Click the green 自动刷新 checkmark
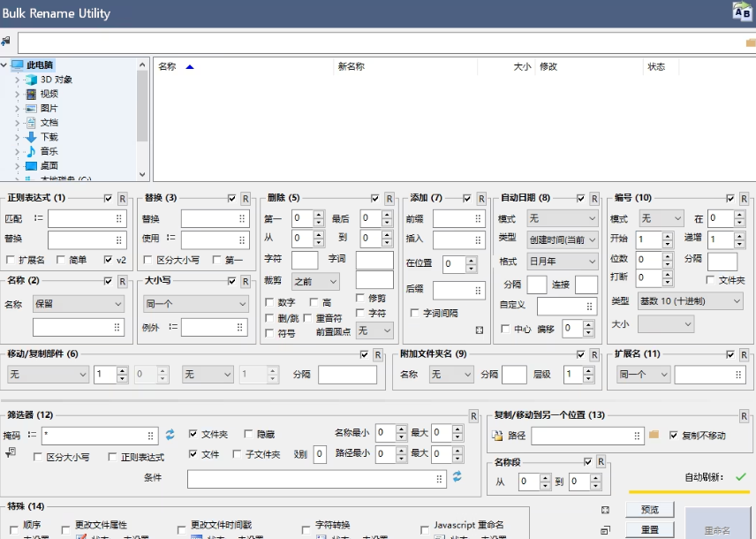 click(x=741, y=477)
